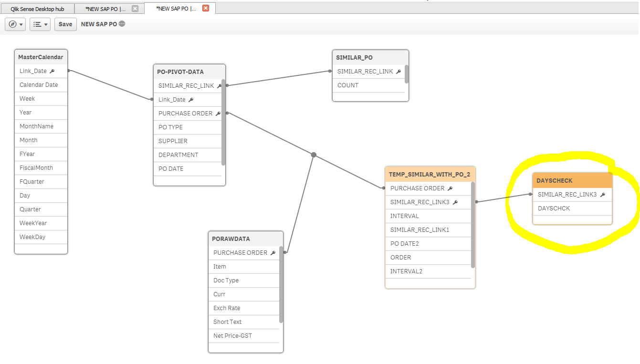Select the INTERVAL field
This screenshot has height=364, width=640.
click(x=428, y=216)
